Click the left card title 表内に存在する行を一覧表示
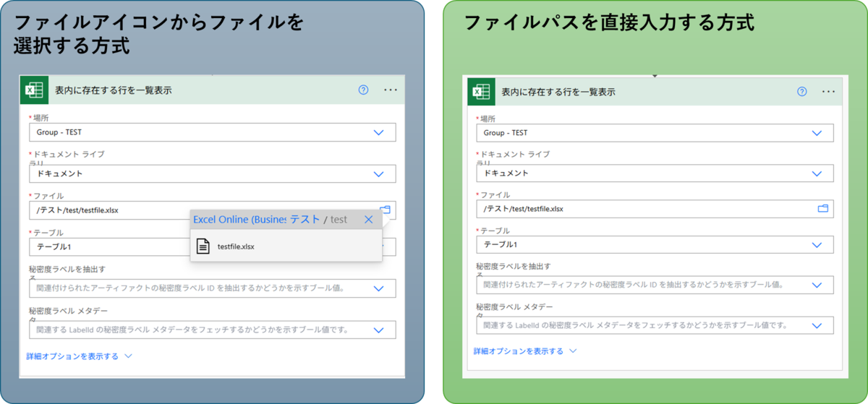This screenshot has width=868, height=404. pos(114,90)
